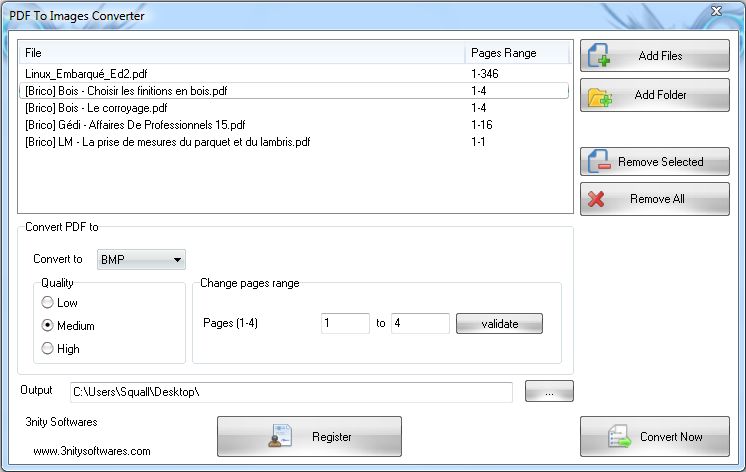Select [Brico] Bois - Le corroyage.pdf row
746x472 pixels.
click(294, 108)
